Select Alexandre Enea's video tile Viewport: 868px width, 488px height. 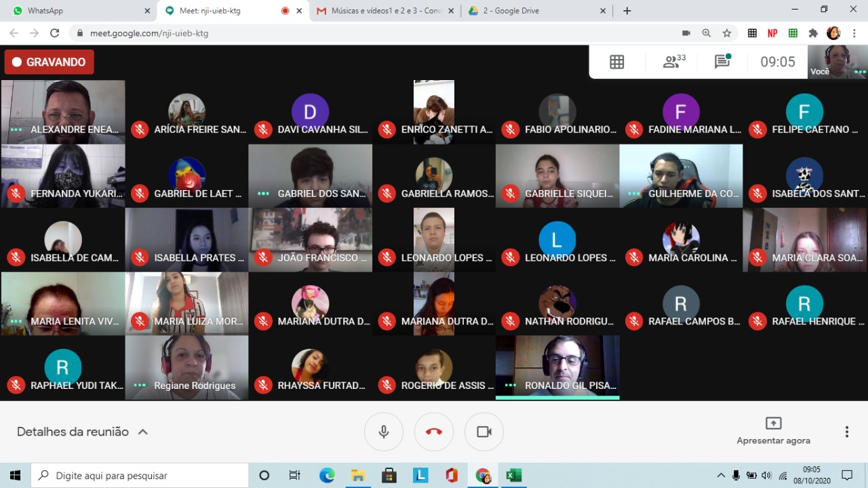[x=63, y=112]
